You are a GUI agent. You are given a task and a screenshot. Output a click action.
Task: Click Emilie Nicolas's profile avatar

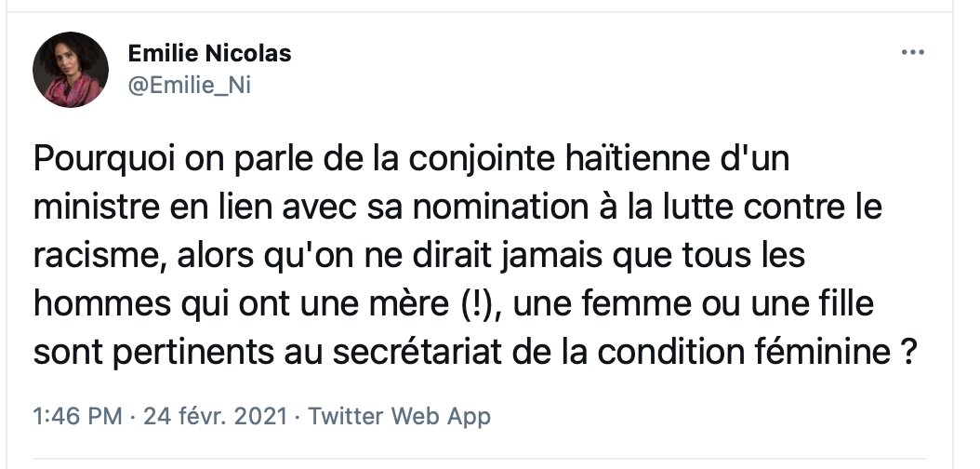tap(71, 70)
